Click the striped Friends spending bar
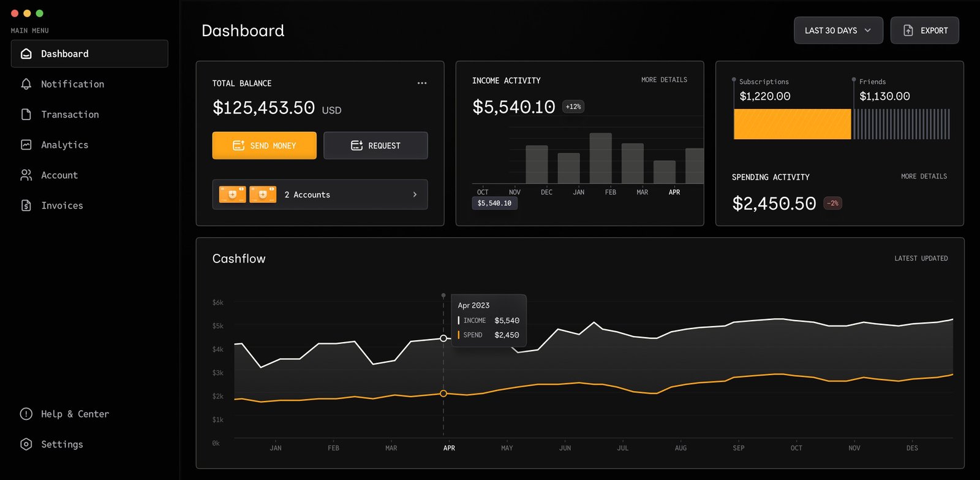Screen dimensions: 980x480 point(902,124)
